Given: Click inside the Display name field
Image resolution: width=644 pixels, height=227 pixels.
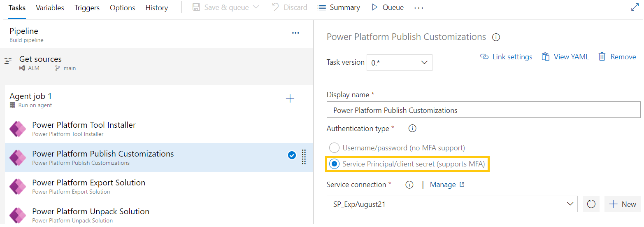Looking at the screenshot, I should pyautogui.click(x=484, y=110).
